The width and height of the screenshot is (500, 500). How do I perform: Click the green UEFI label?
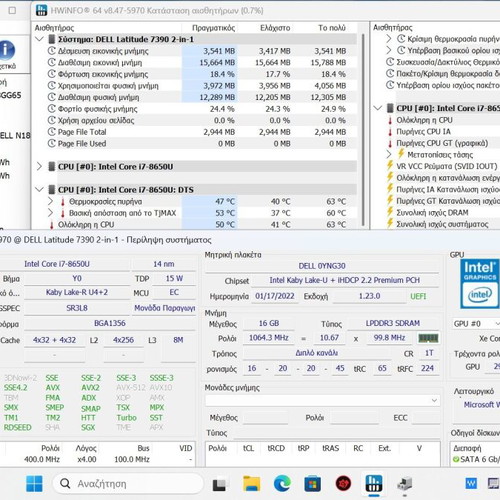[418, 296]
